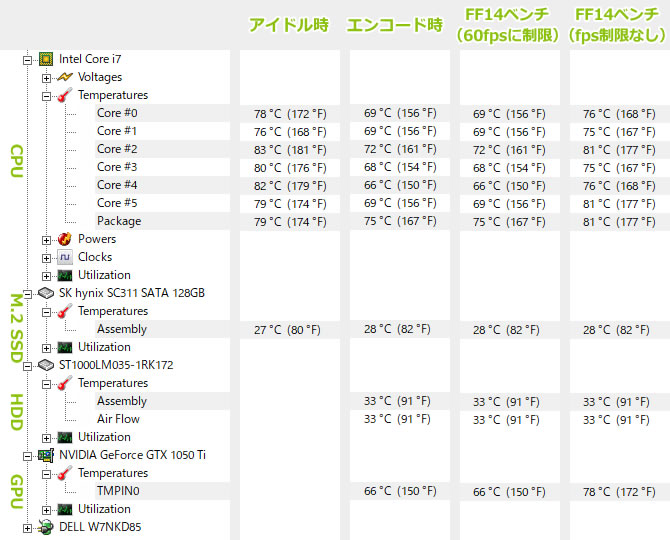Screen dimensions: 670x540
Task: Select the Core #5 row
Action: [162, 203]
